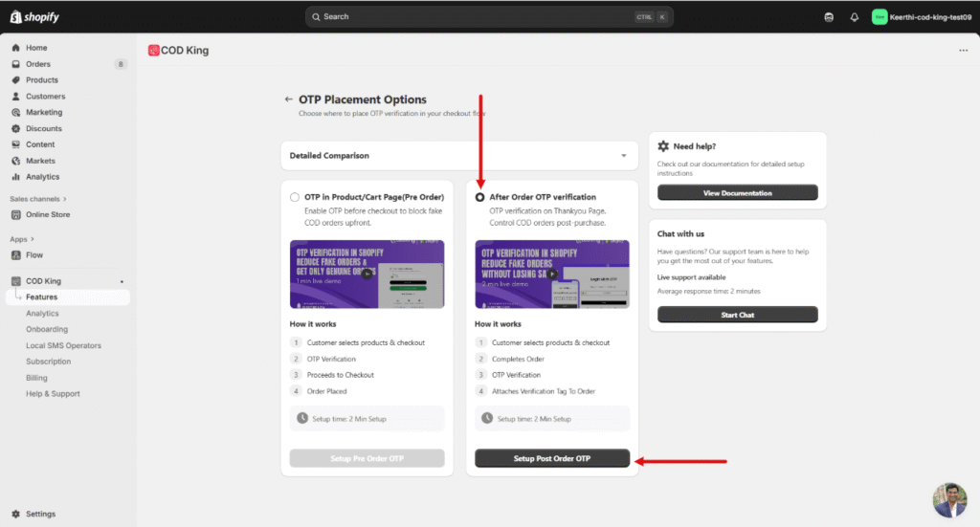980x527 pixels.
Task: Click the Sidekick icon next to the bell
Action: pyautogui.click(x=829, y=16)
